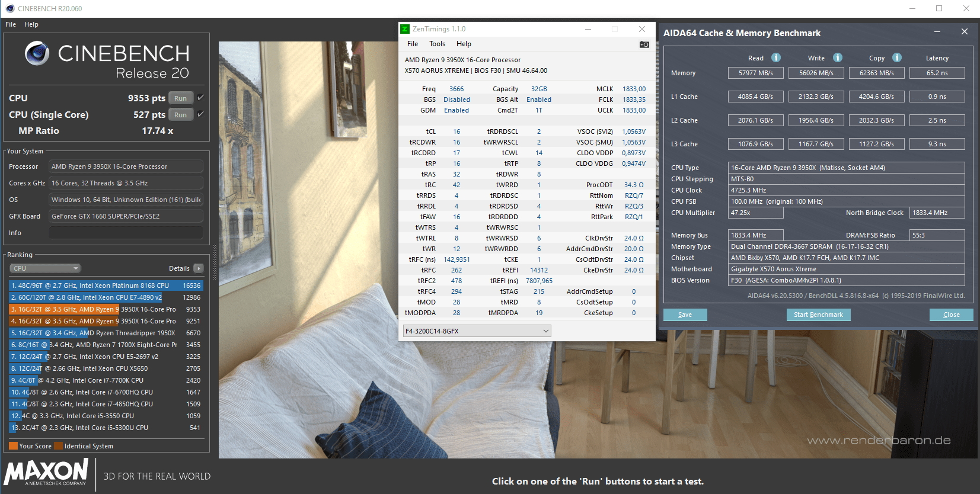Click the GFX Board field value
980x494 pixels.
(126, 216)
